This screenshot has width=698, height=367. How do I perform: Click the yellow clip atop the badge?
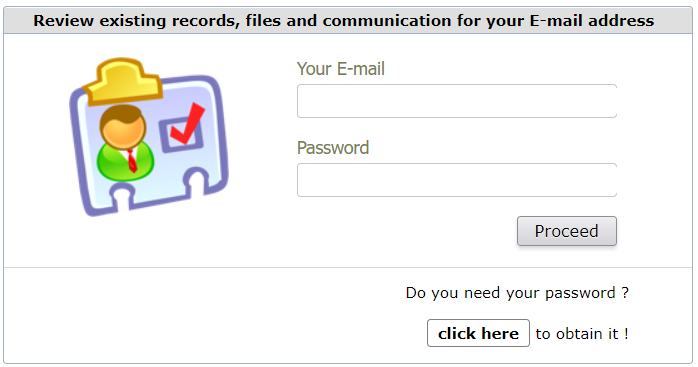[123, 80]
